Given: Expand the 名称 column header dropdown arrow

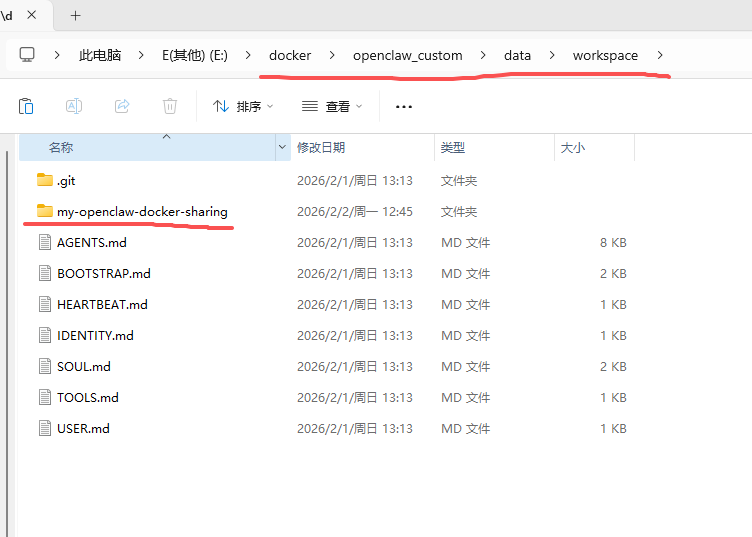Looking at the screenshot, I should coord(281,148).
